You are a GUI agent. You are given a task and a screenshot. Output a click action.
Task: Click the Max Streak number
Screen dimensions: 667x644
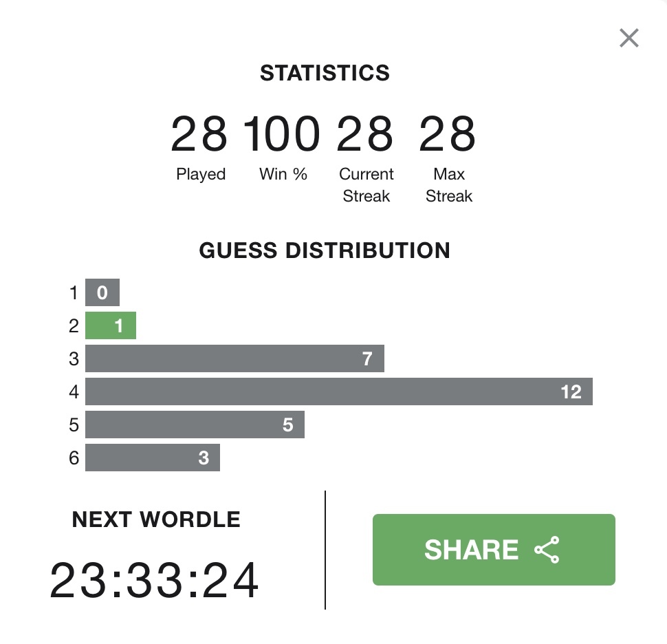pos(448,135)
